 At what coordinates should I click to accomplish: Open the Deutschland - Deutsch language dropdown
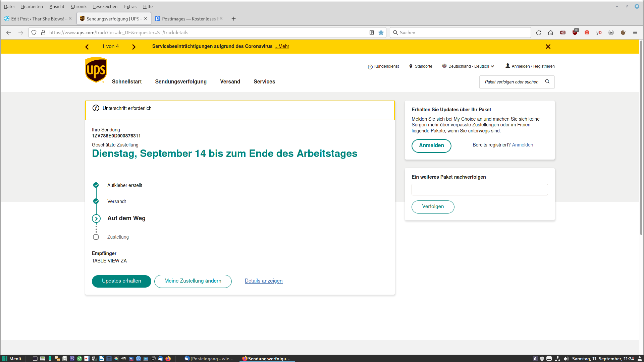coord(468,66)
